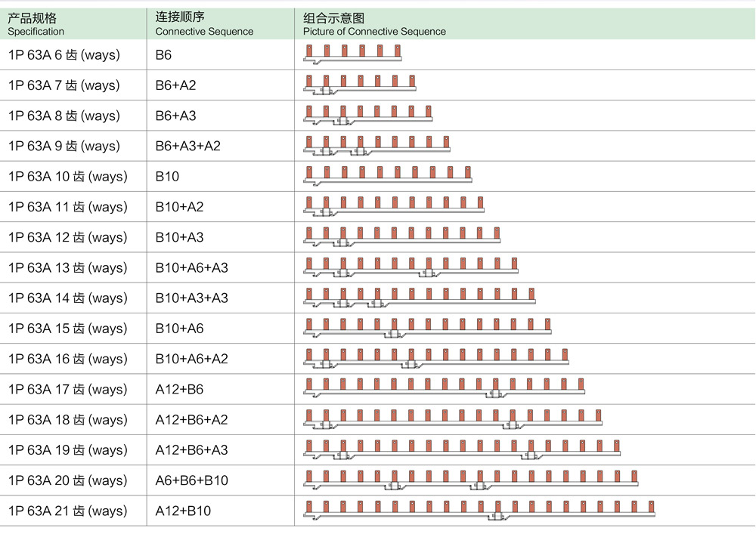The image size is (756, 534).
Task: Select the '1P 63A 19 齿 (ways)' specification cell
Action: (73, 449)
